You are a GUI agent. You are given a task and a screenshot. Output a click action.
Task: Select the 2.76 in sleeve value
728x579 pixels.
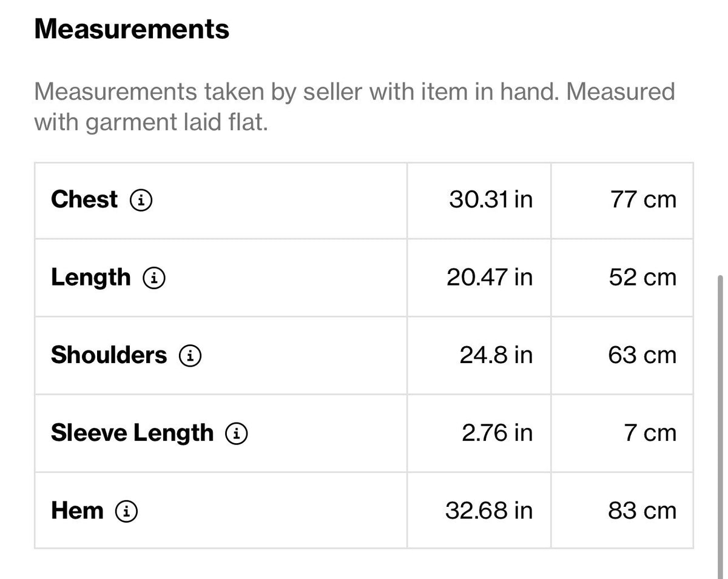coord(497,433)
